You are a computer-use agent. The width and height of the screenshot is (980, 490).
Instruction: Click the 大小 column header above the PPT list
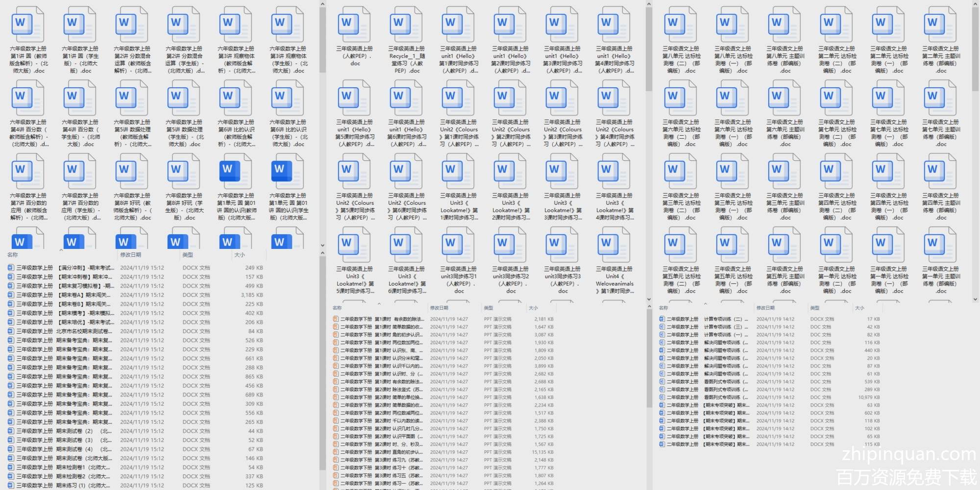pos(534,308)
